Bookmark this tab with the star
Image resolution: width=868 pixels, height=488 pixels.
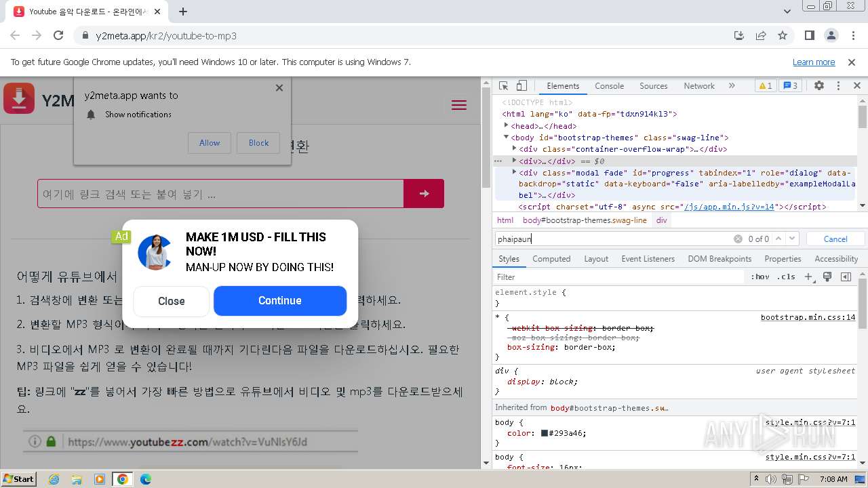pyautogui.click(x=783, y=35)
